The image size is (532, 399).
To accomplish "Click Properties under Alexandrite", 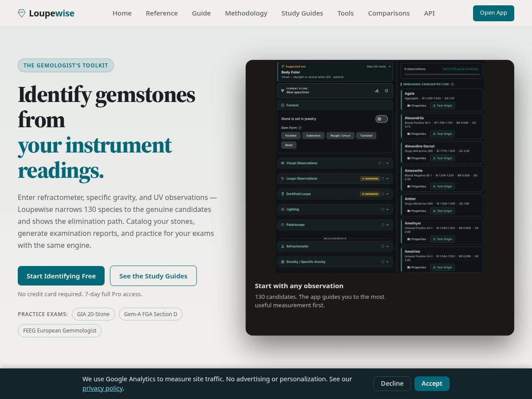I will coord(417,133).
